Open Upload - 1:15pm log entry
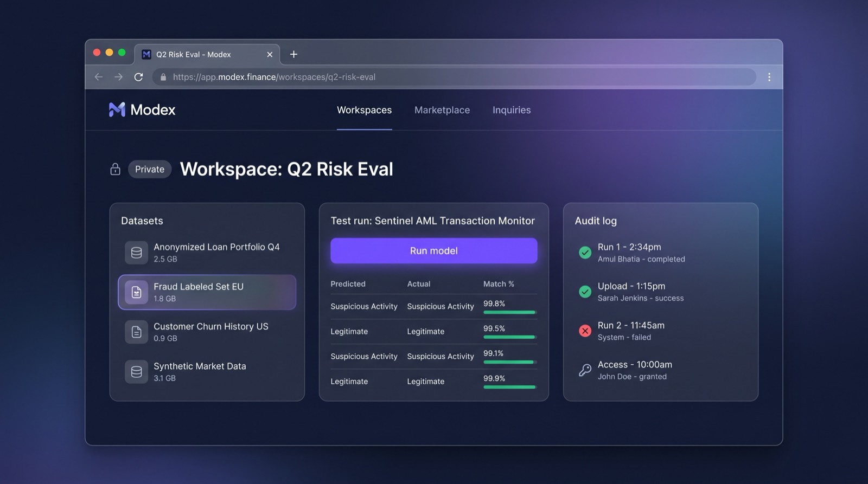The image size is (868, 484). 661,292
